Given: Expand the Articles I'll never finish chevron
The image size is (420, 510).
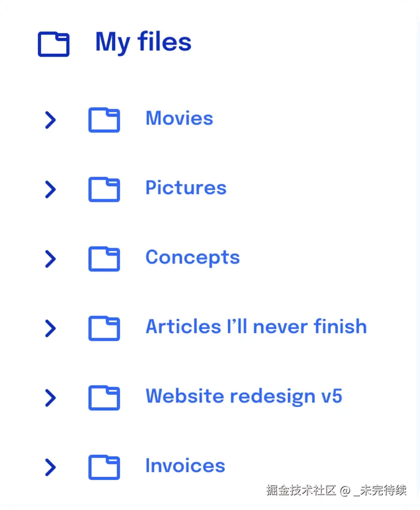Looking at the screenshot, I should (x=50, y=328).
